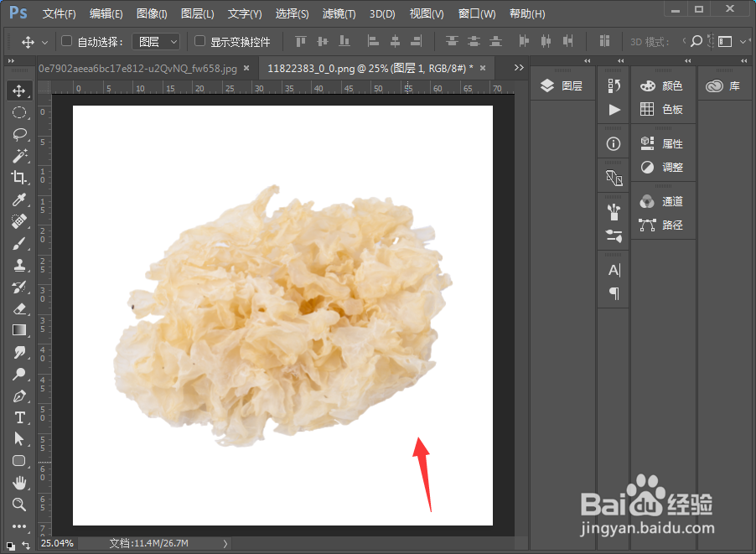Viewport: 756px width, 554px height.
Task: Open the 颜色 panel
Action: pos(662,85)
